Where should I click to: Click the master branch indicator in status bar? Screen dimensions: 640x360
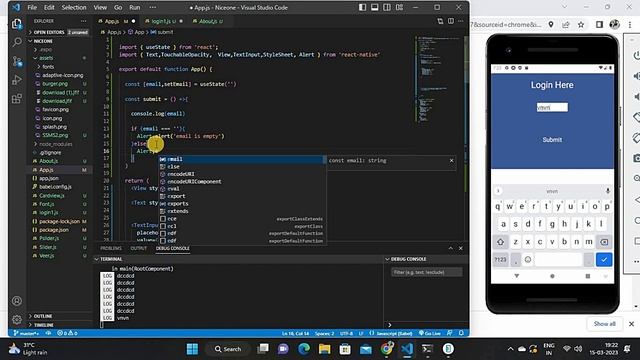click(x=27, y=333)
